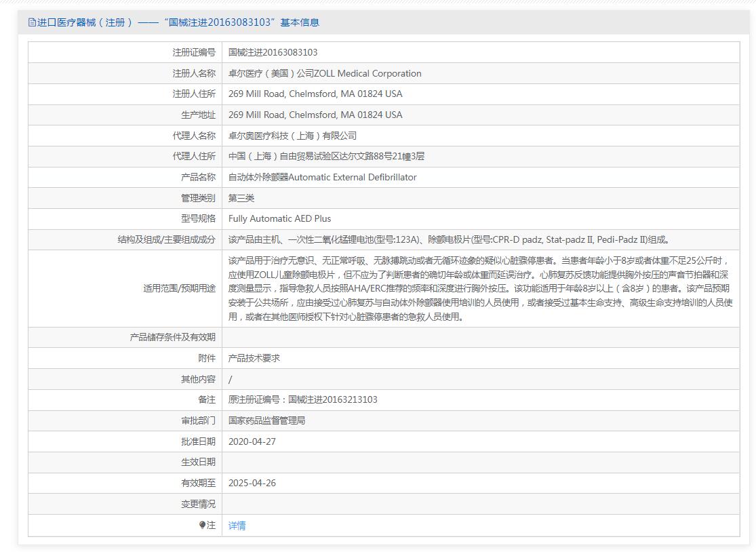Click the lightbulb icon beside 注 label
Image resolution: width=756 pixels, height=552 pixels.
[203, 525]
